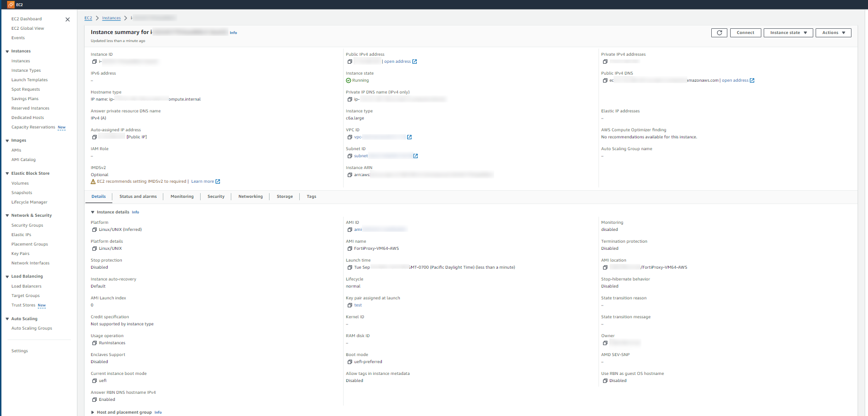Screen dimensions: 868x416
Task: Copy the Platform value Linux/UNIX (Inferred)
Action: [94, 229]
